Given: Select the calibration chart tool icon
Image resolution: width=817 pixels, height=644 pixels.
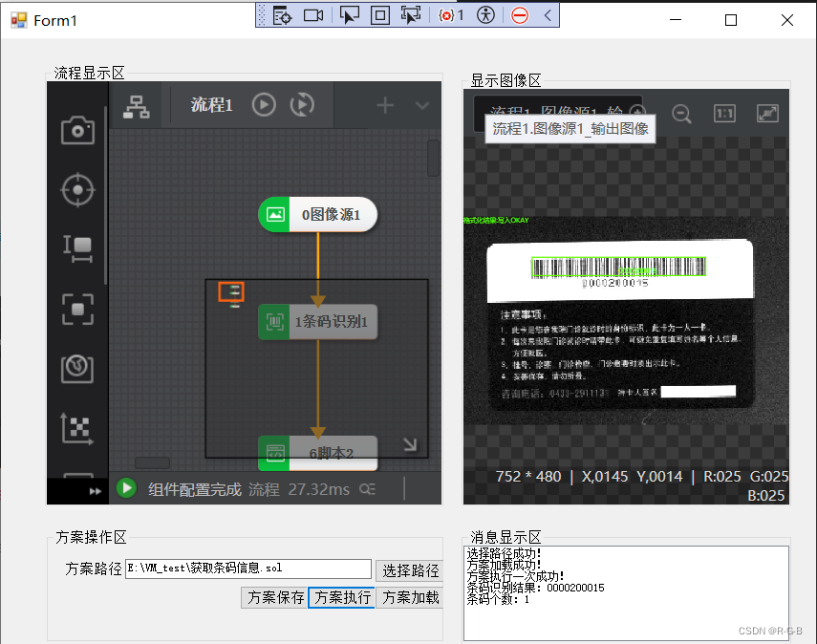Looking at the screenshot, I should click(77, 369).
